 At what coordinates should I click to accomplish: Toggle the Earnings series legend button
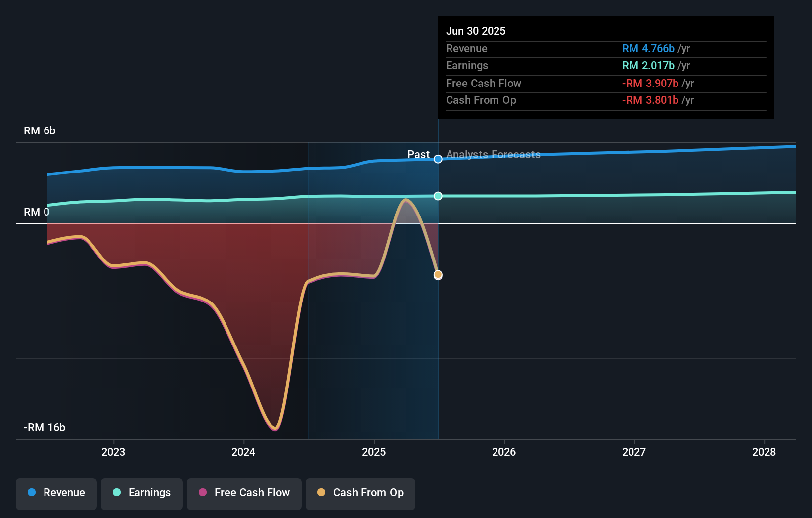click(142, 494)
